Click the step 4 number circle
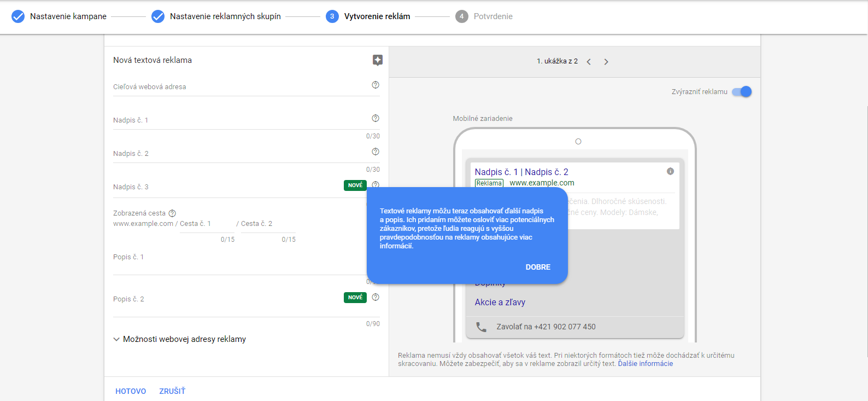This screenshot has height=401, width=868. (x=462, y=16)
